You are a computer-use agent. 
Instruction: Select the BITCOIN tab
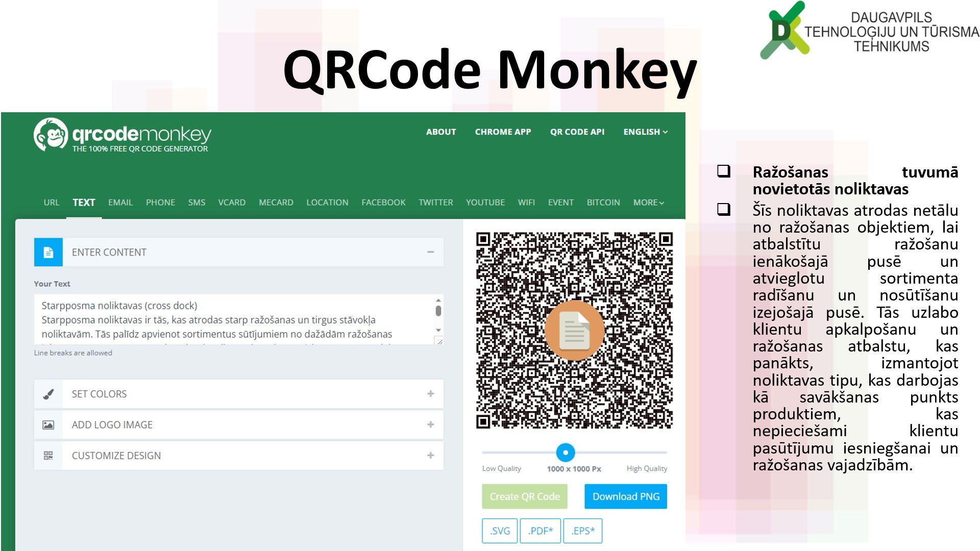point(603,203)
